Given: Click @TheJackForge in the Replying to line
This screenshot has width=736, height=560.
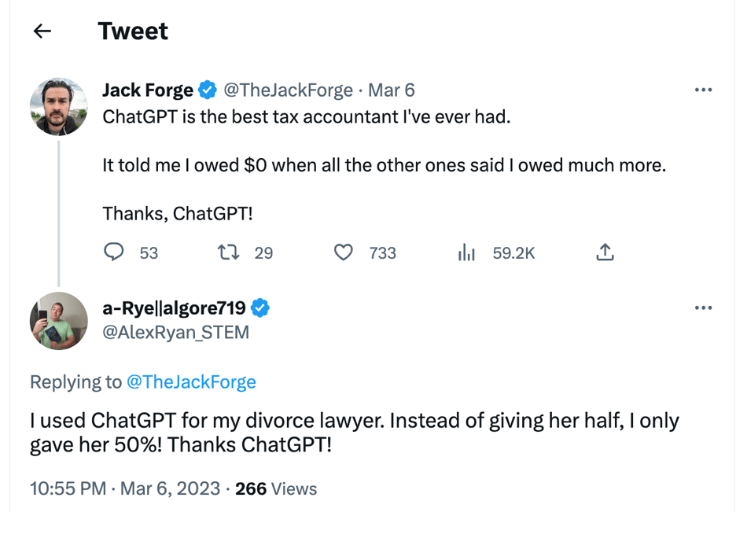Looking at the screenshot, I should [191, 382].
